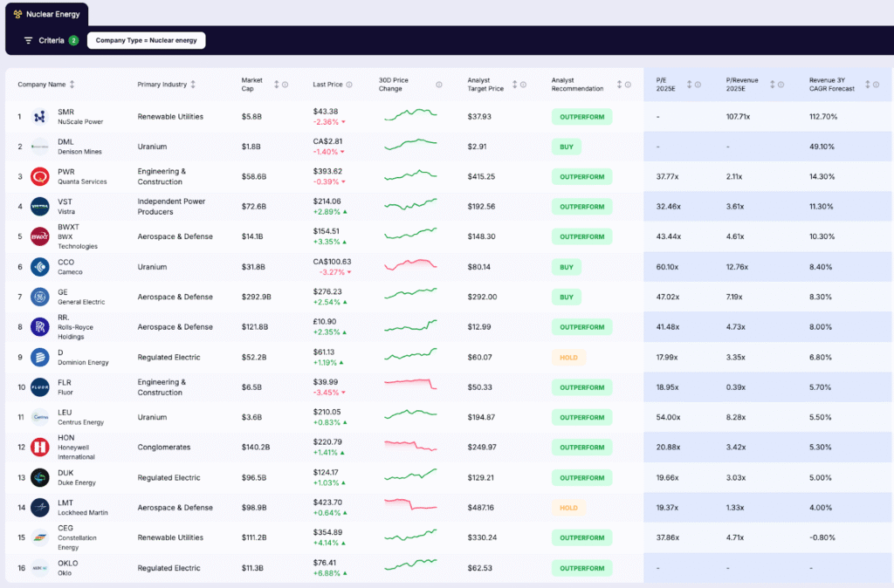Select the £10.90 last price
Image resolution: width=894 pixels, height=588 pixels.
click(x=325, y=321)
